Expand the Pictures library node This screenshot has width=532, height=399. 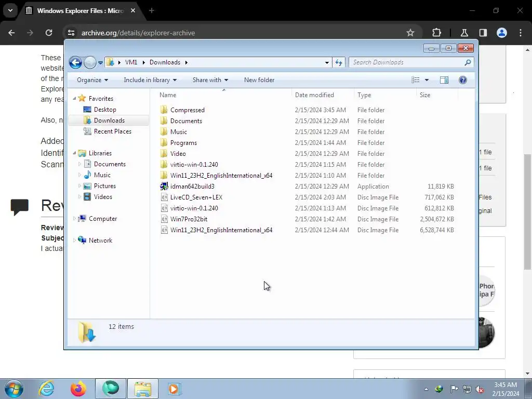79,186
